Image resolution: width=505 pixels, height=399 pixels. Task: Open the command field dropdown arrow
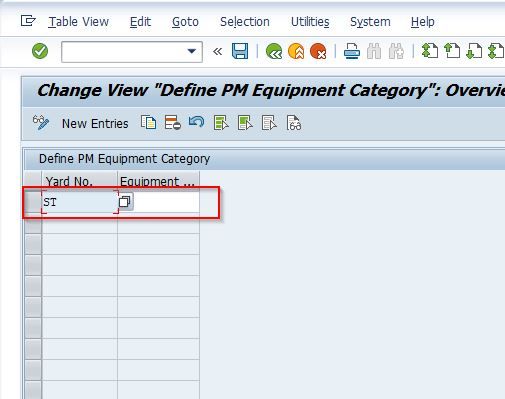[192, 51]
